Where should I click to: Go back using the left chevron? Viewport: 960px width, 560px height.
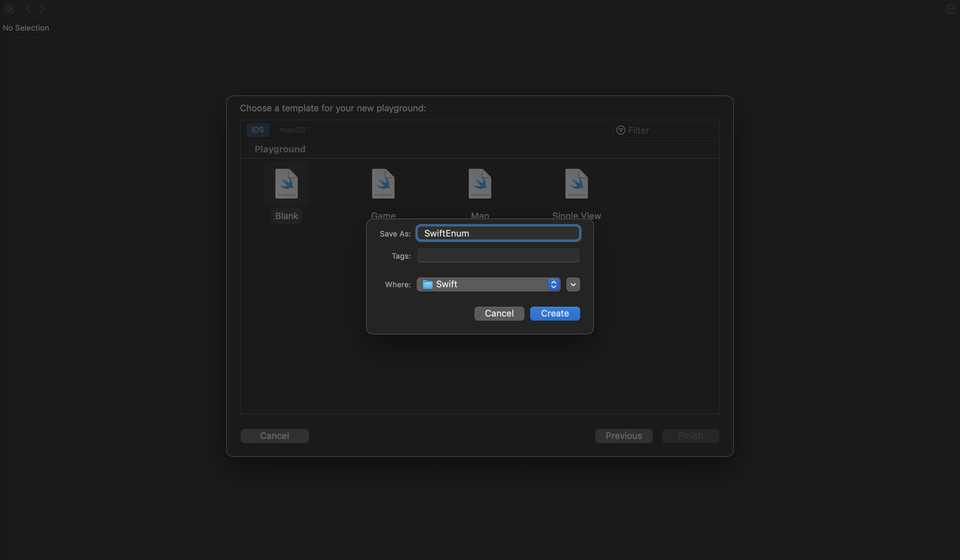29,9
